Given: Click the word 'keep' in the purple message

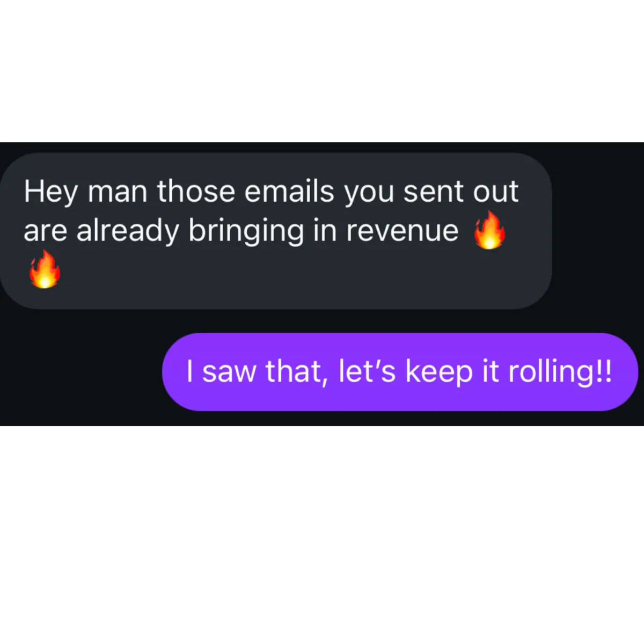Looking at the screenshot, I should [439, 372].
